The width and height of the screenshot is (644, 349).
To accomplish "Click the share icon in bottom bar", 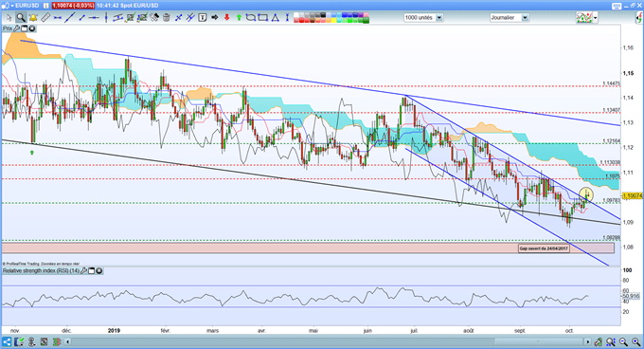I will pyautogui.click(x=7, y=341).
